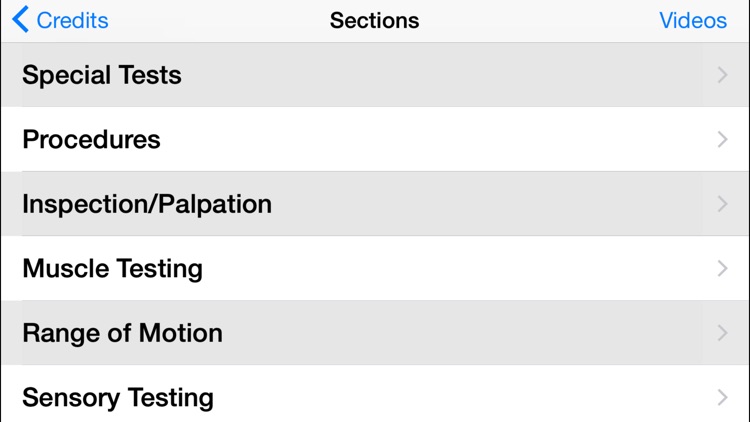750x422 pixels.
Task: Tap the arrow icon beside Sensory Testing
Action: (722, 397)
